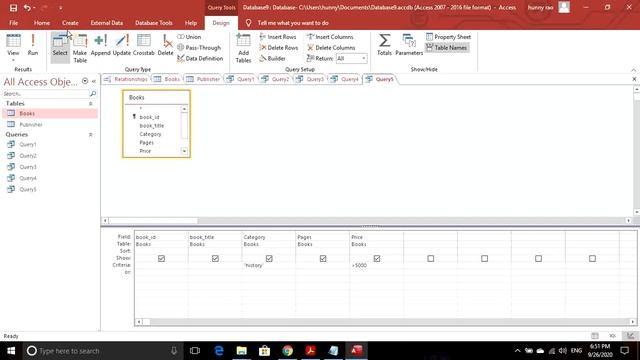Click the navigation pane search box
This screenshot has width=640, height=360.
coord(46,94)
